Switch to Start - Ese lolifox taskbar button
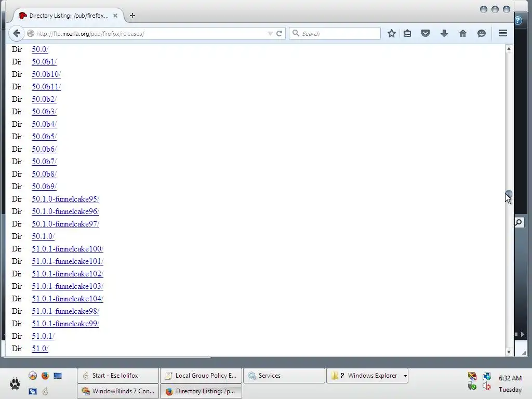This screenshot has width=532, height=399. 118,376
